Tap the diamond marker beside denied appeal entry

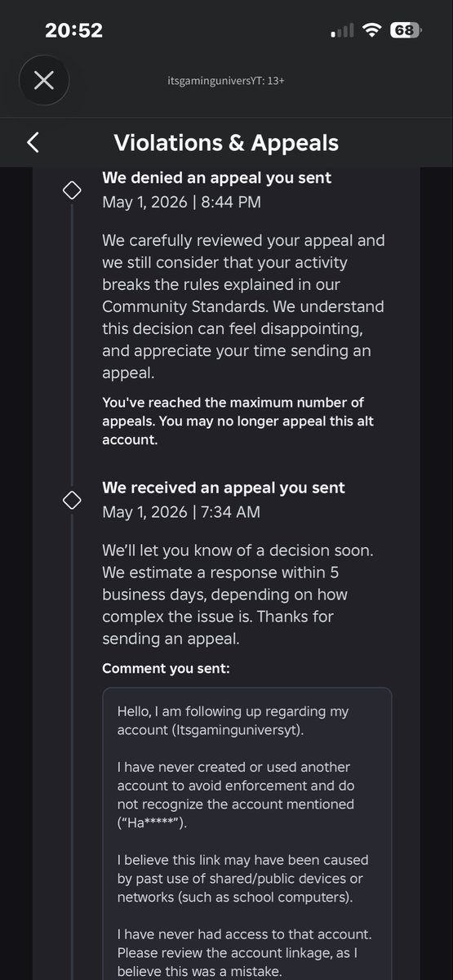[x=72, y=190]
